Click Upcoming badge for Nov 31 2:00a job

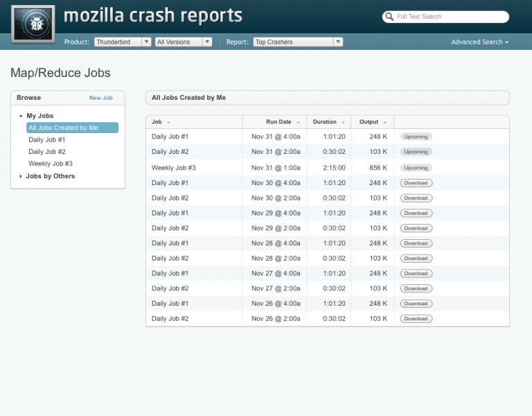(416, 151)
